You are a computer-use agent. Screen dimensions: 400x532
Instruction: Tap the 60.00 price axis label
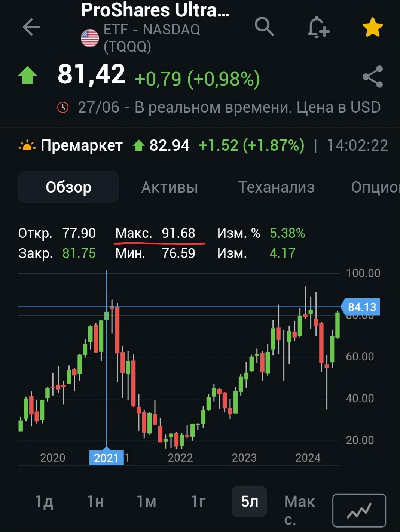click(x=360, y=357)
